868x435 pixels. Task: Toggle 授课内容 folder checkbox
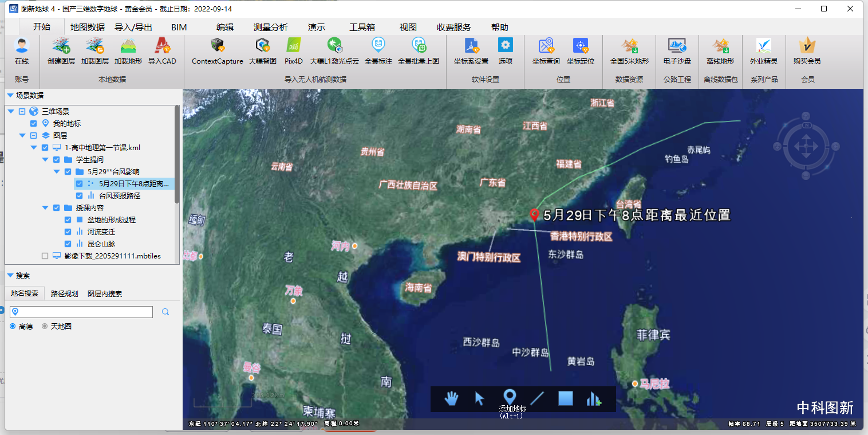click(57, 208)
